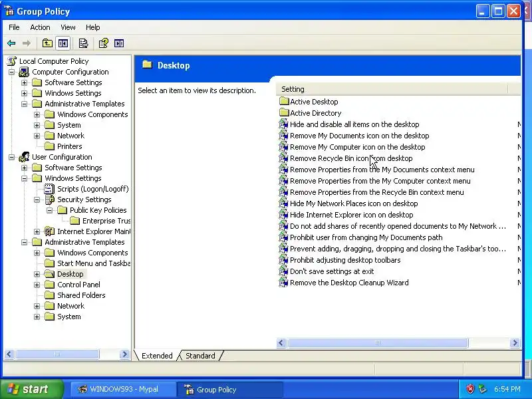This screenshot has height=399, width=532.
Task: Click the Internet Explorer Maintenance icon
Action: [49, 231]
